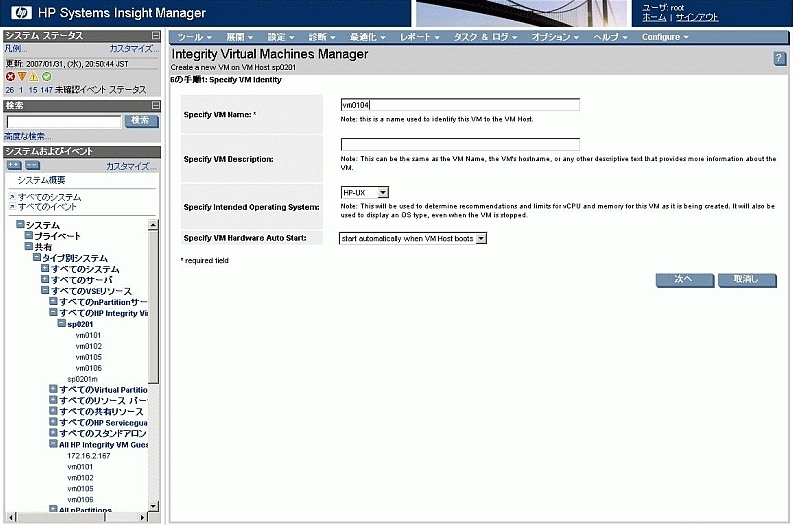Viewport: 793px width, 525px height.
Task: Open the Configure menu
Action: click(x=665, y=37)
